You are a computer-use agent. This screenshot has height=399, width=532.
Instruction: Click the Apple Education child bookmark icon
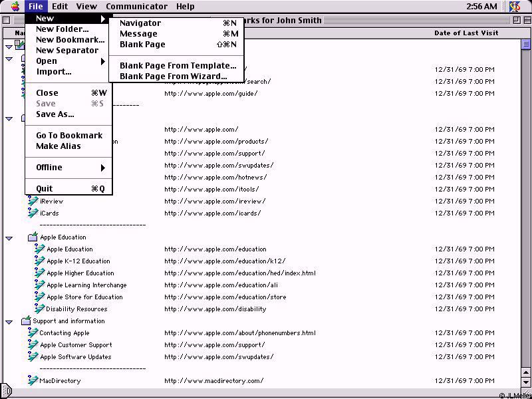click(x=40, y=249)
